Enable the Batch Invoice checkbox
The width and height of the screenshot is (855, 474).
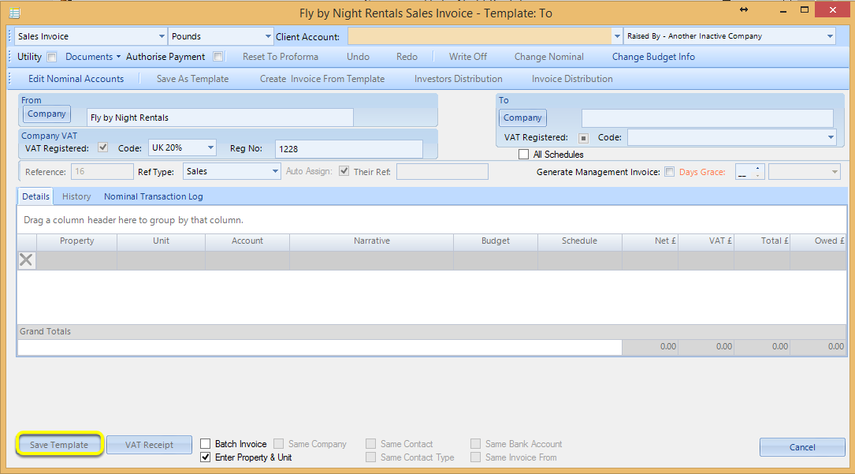tap(205, 443)
